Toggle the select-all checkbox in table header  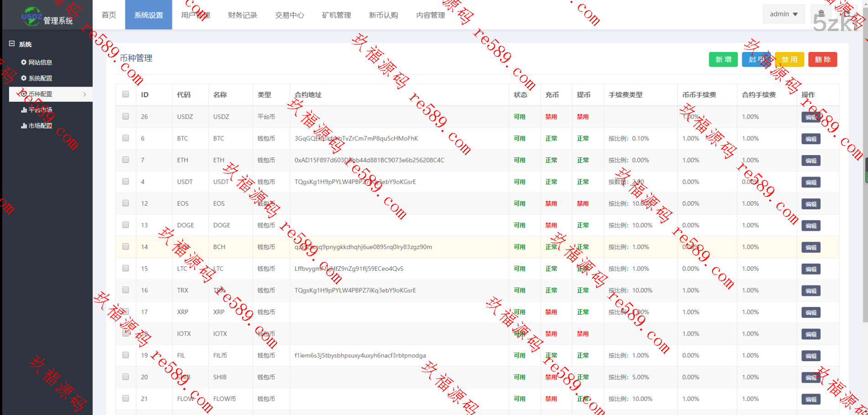pyautogui.click(x=125, y=94)
